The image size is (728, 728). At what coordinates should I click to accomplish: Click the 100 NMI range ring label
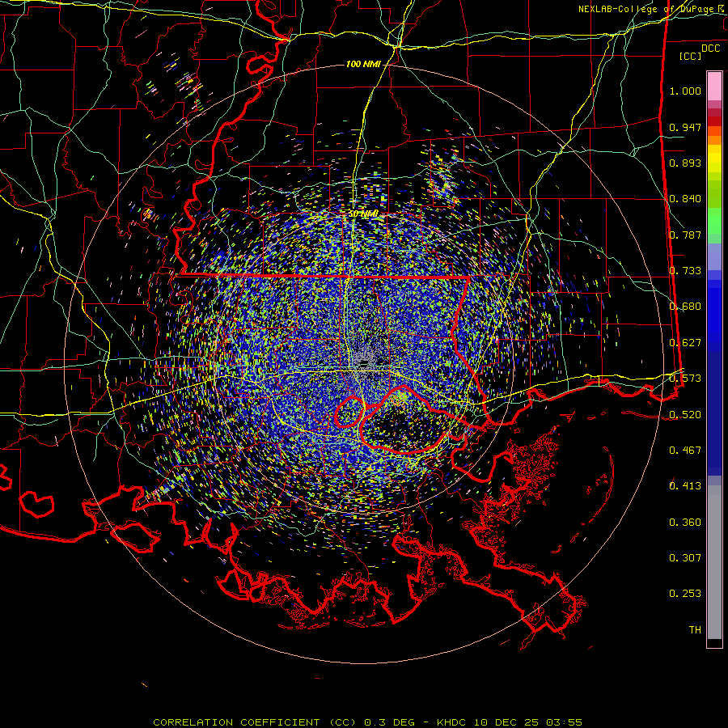pos(363,64)
